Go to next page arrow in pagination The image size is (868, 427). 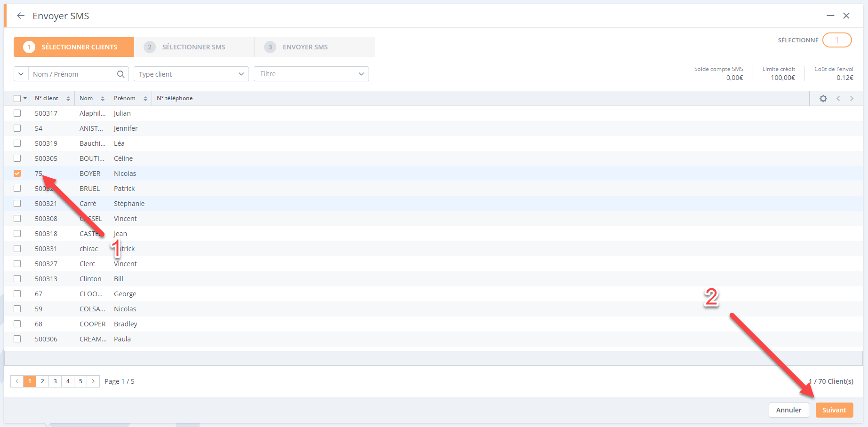tap(93, 381)
